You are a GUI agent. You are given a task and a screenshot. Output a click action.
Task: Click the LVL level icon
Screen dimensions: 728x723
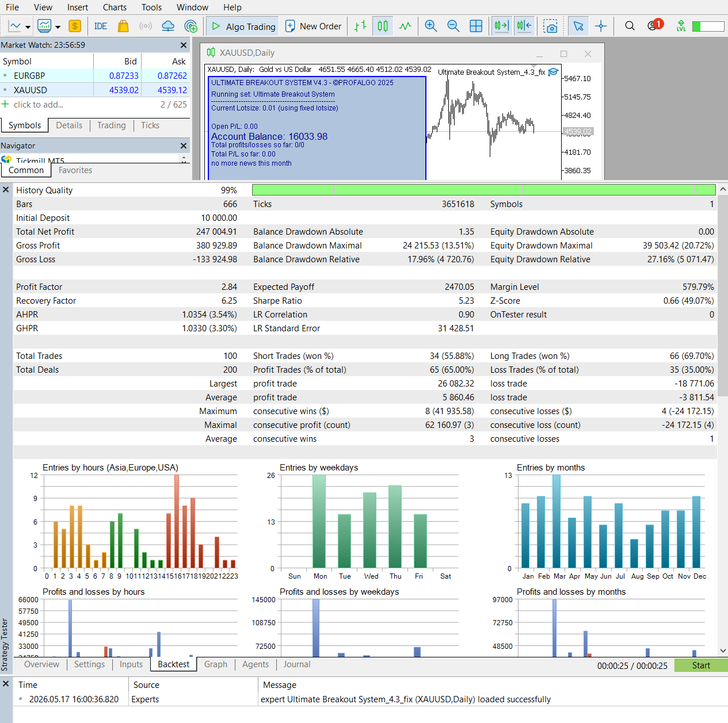pos(681,26)
